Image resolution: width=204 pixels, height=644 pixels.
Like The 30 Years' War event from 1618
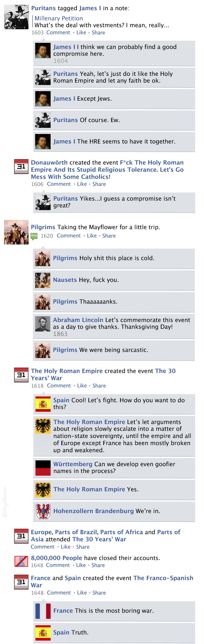(82, 386)
